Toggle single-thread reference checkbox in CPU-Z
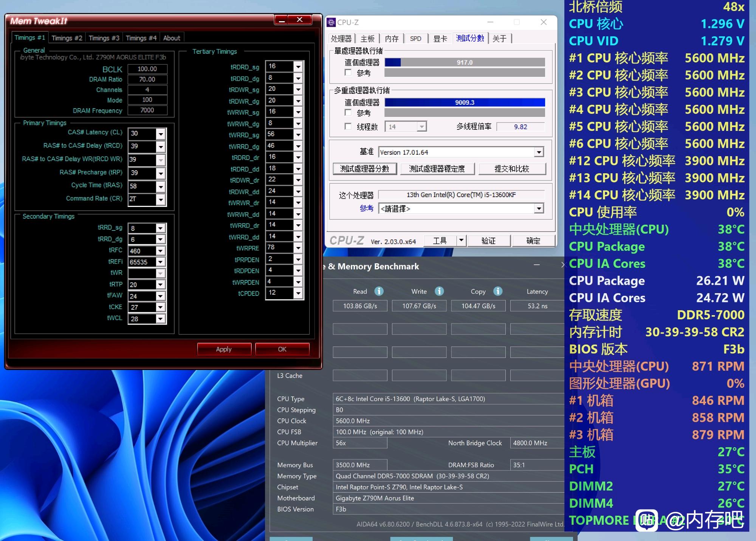 point(348,72)
